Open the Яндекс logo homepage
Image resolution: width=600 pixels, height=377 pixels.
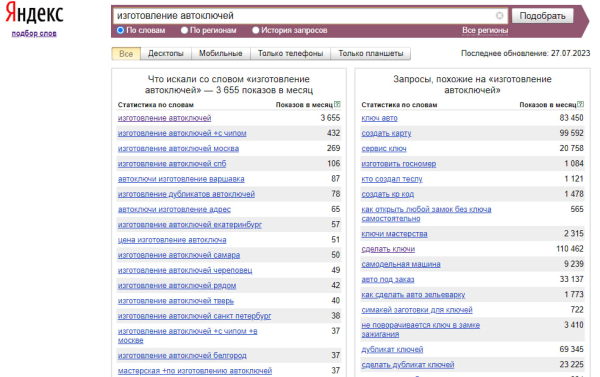[x=34, y=13]
